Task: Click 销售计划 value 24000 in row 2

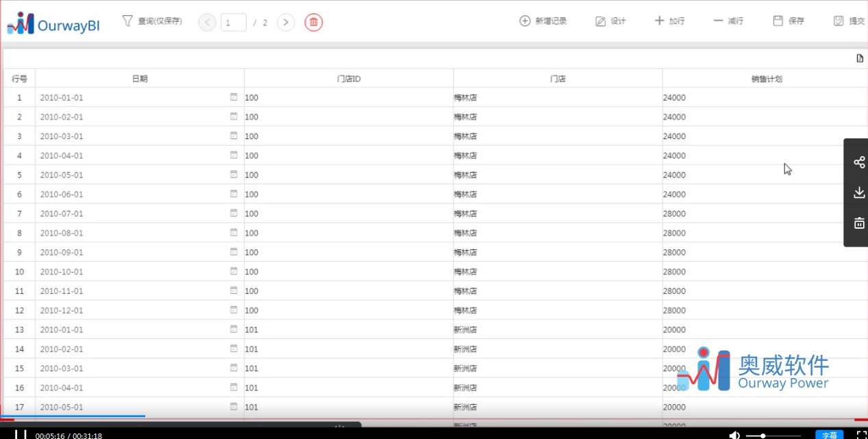Action: coord(674,117)
